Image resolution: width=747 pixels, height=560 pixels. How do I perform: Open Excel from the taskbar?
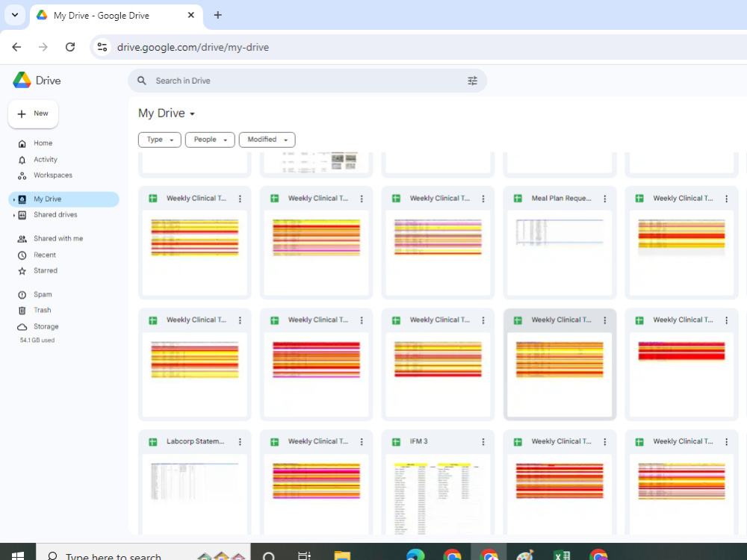(562, 555)
